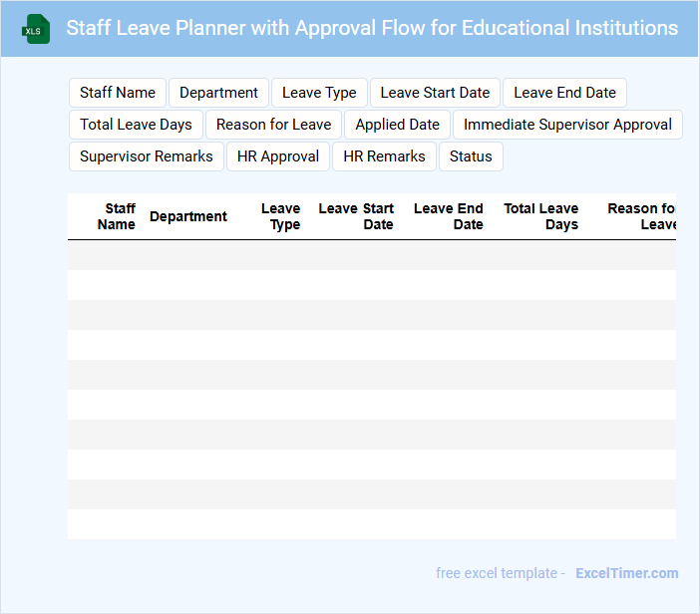The width and height of the screenshot is (700, 614).
Task: Select the Department tag
Action: 218,93
